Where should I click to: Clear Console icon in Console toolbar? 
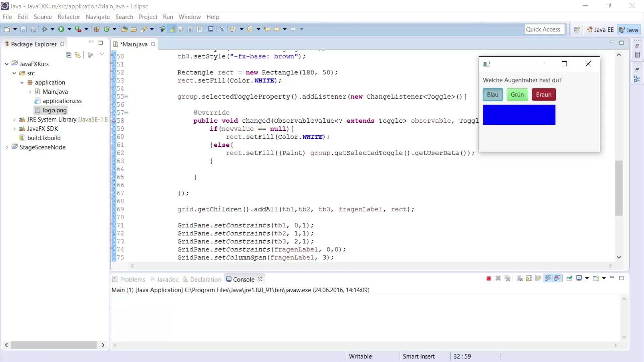(520, 278)
